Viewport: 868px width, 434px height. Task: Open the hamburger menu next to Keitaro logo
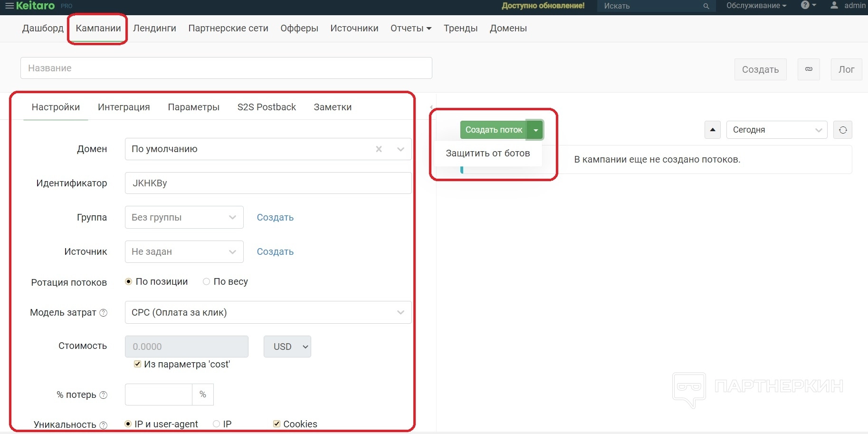[9, 6]
